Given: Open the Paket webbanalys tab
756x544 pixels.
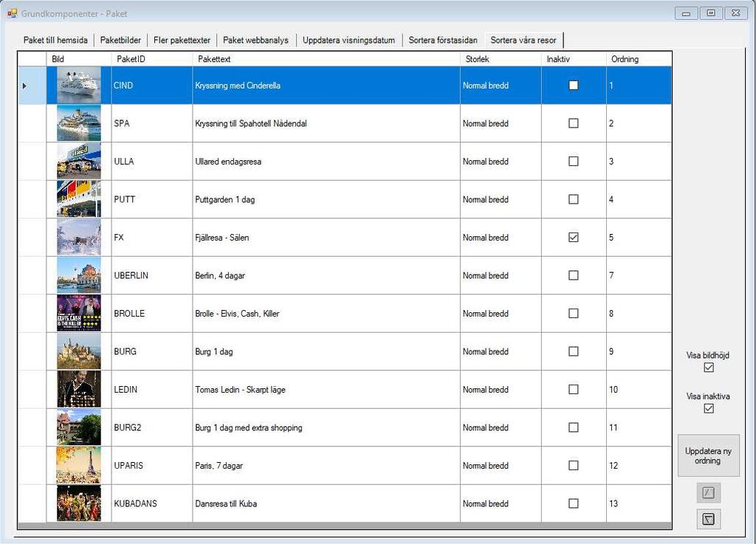Looking at the screenshot, I should pyautogui.click(x=255, y=40).
